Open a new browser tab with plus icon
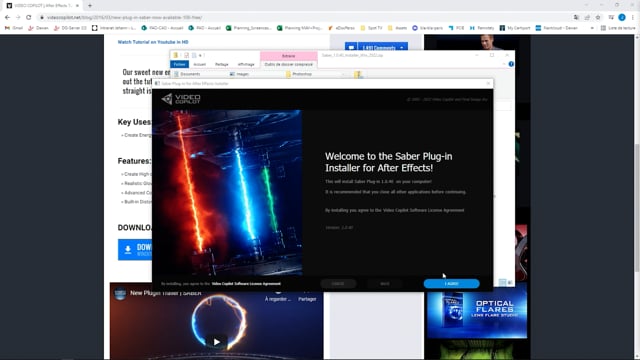The height and width of the screenshot is (360, 640). (90, 6)
